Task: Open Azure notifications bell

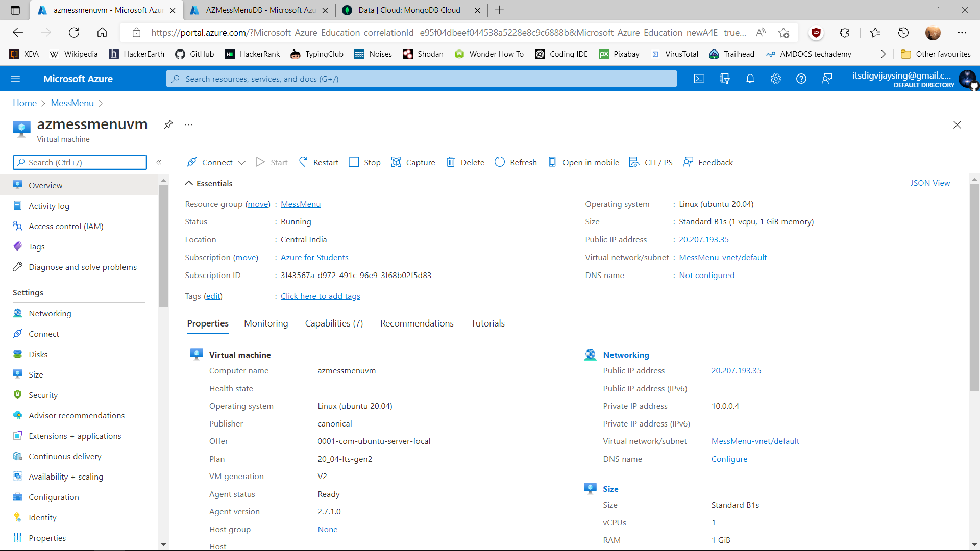Action: pos(750,79)
